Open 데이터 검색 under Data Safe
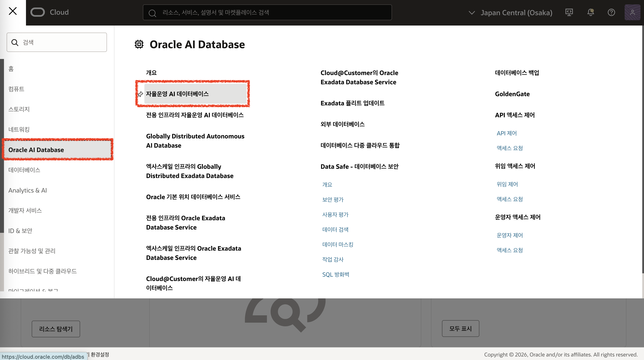The image size is (644, 360). coord(335,230)
